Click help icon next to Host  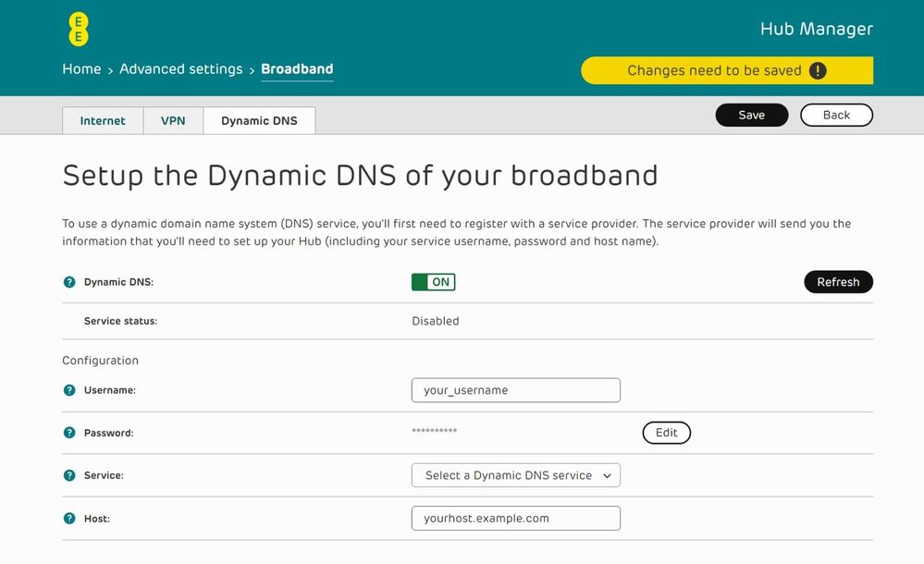(x=69, y=519)
